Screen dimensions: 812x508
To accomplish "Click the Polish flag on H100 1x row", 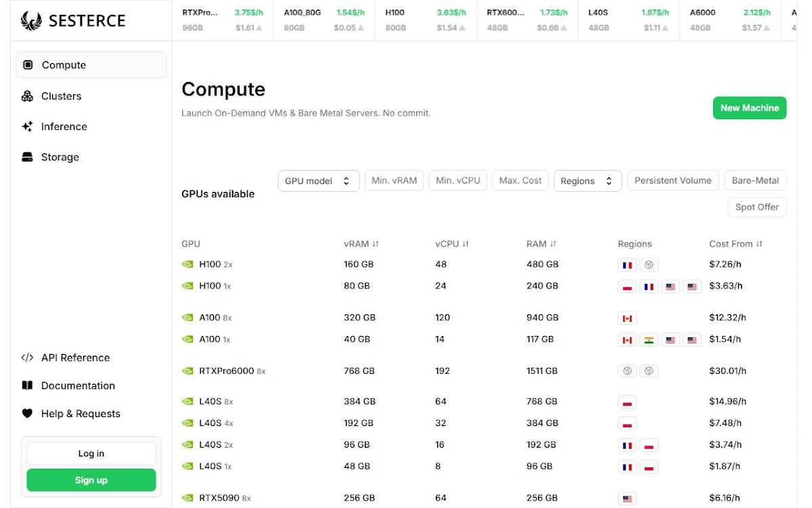I will coord(627,287).
